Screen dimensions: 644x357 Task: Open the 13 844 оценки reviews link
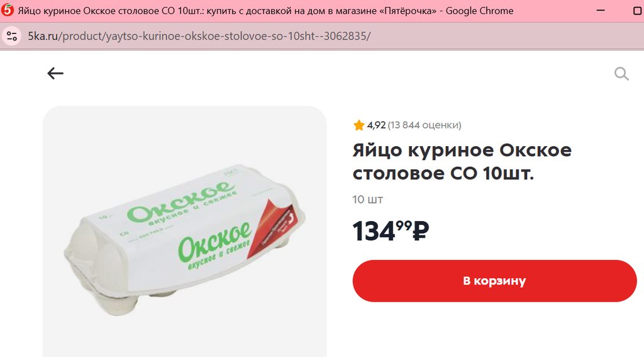(x=425, y=125)
